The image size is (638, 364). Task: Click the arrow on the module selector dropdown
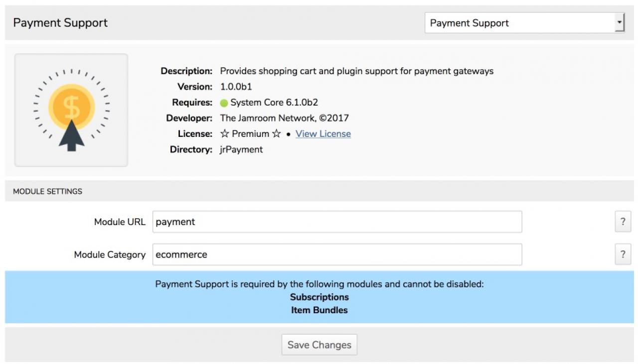(x=620, y=23)
